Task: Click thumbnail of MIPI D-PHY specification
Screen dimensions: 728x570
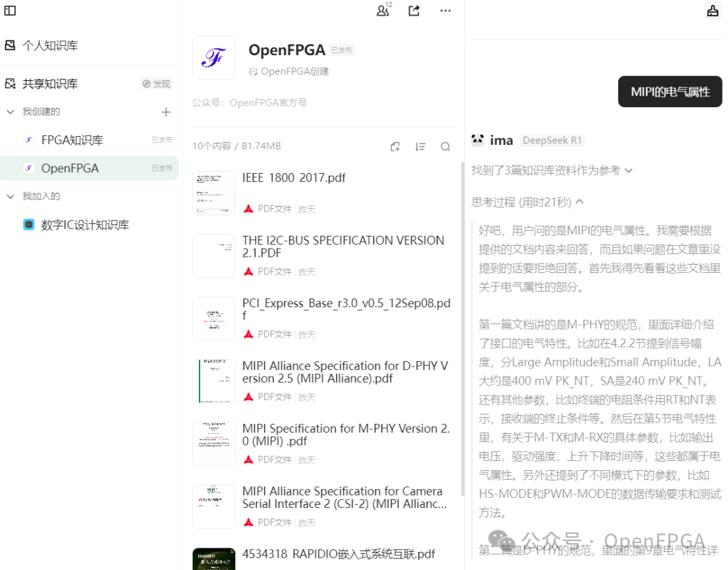Action: point(214,381)
